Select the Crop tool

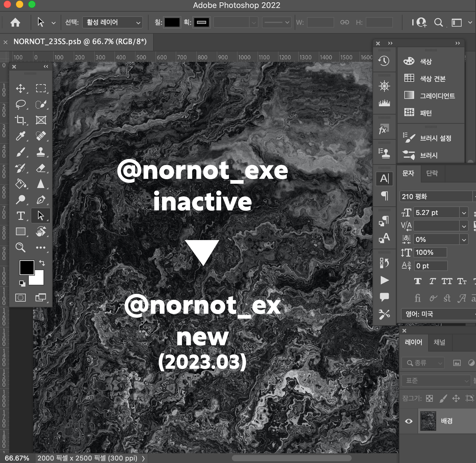pyautogui.click(x=21, y=120)
